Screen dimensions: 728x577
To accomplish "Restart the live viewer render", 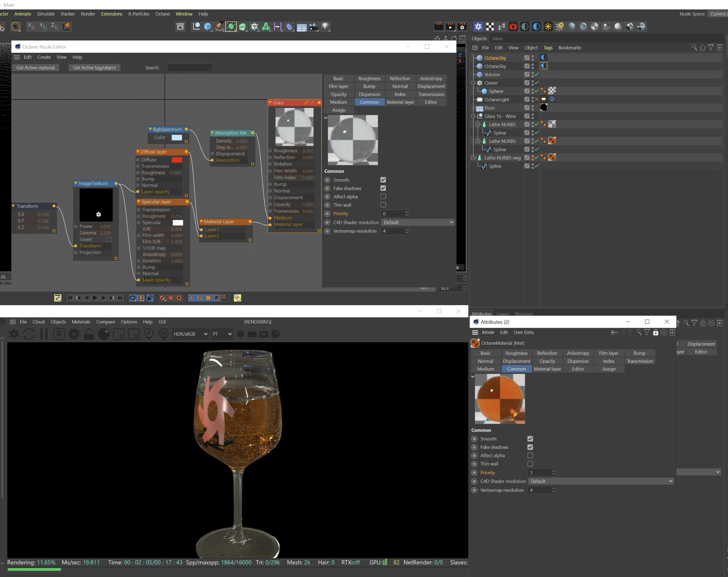I will pyautogui.click(x=29, y=334).
